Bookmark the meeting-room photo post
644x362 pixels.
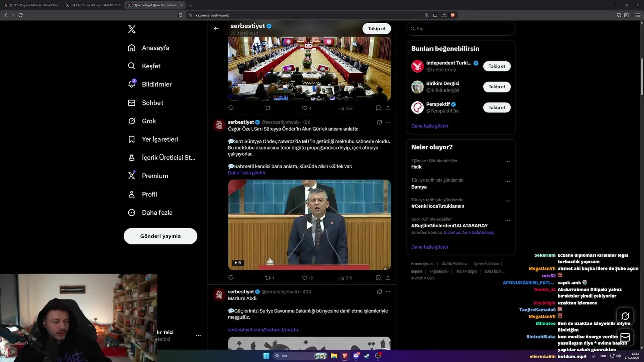coord(378,108)
